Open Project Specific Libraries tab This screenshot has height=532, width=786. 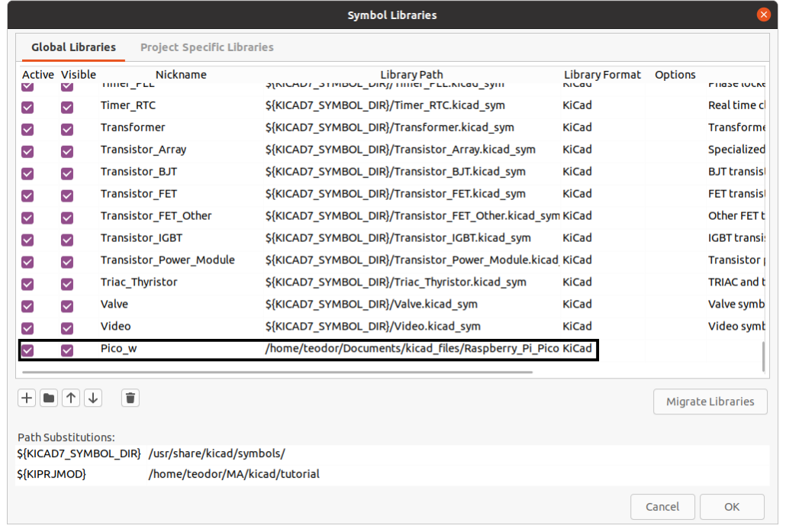(x=207, y=47)
